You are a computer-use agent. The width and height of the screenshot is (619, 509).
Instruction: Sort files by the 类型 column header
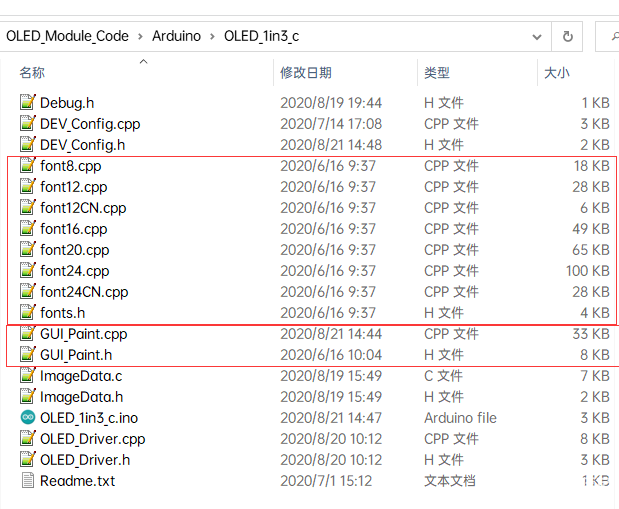(437, 73)
